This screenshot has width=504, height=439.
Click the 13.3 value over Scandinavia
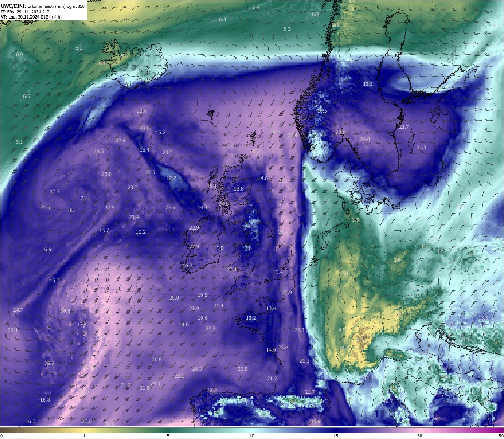point(368,84)
